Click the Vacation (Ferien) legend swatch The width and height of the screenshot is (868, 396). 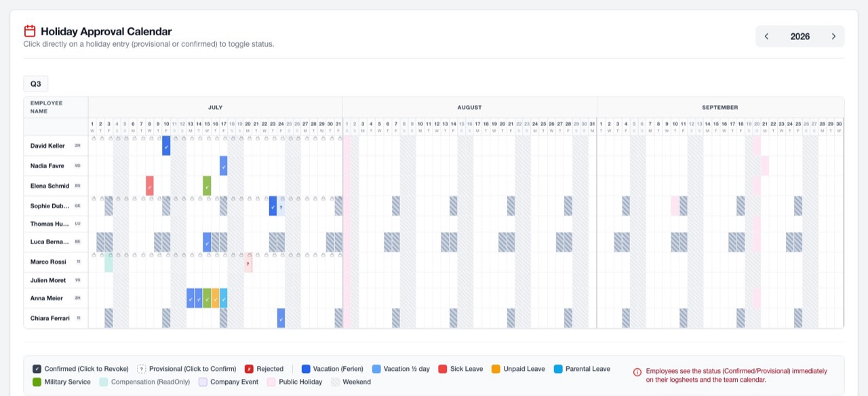(x=306, y=369)
